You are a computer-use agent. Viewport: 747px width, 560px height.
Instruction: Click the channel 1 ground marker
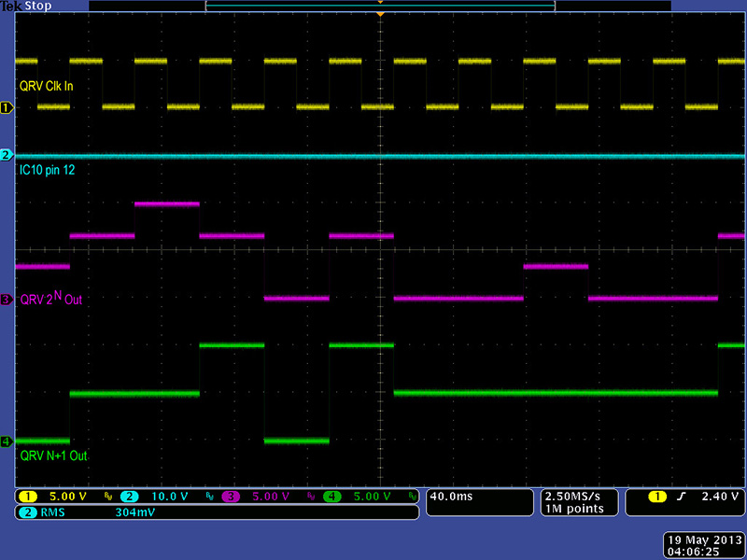7,108
